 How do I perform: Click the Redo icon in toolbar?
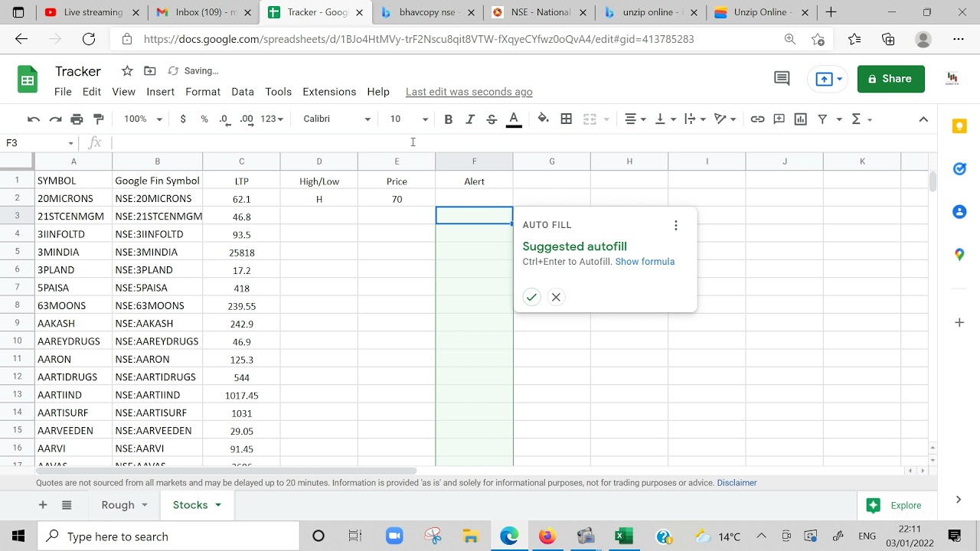[x=55, y=119]
